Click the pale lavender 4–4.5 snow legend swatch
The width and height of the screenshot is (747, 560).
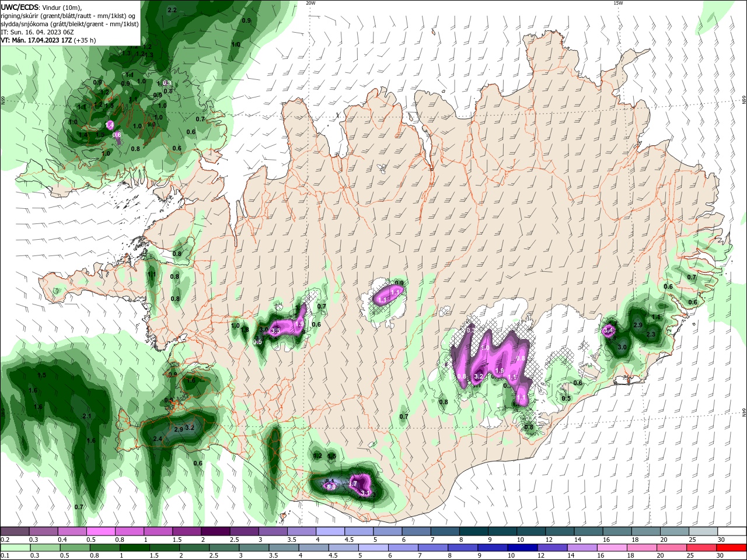[x=331, y=531]
